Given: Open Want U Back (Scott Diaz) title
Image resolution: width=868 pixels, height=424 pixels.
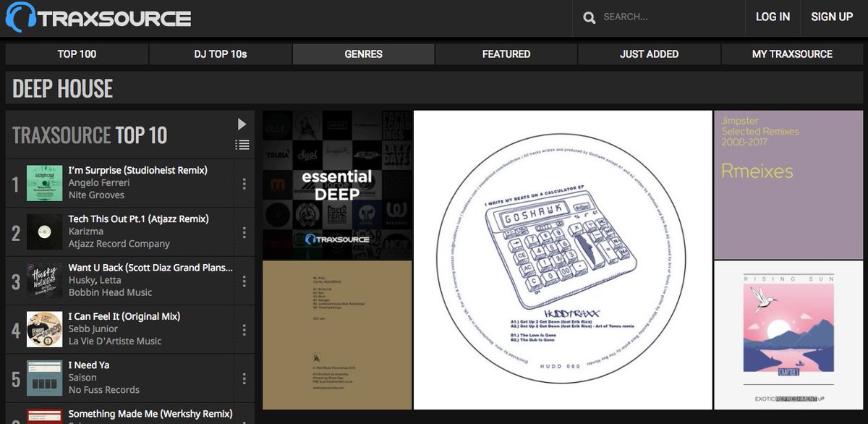Looking at the screenshot, I should 150,267.
